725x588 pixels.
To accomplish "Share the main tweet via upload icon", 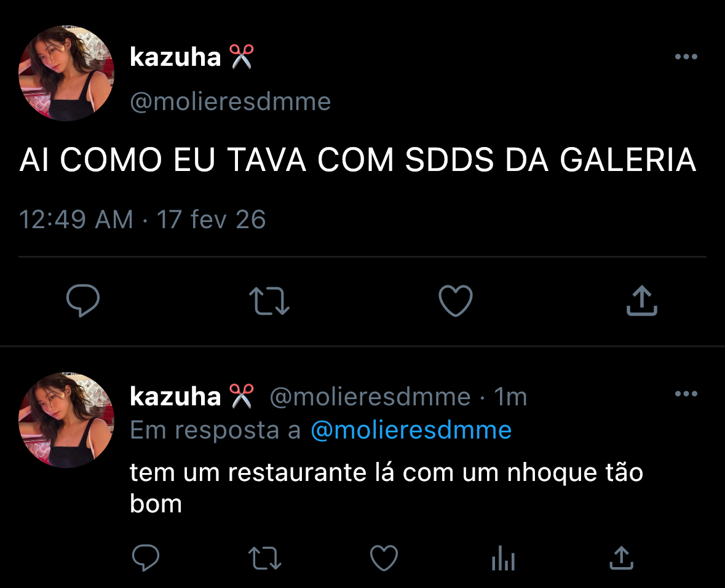I will tap(642, 301).
